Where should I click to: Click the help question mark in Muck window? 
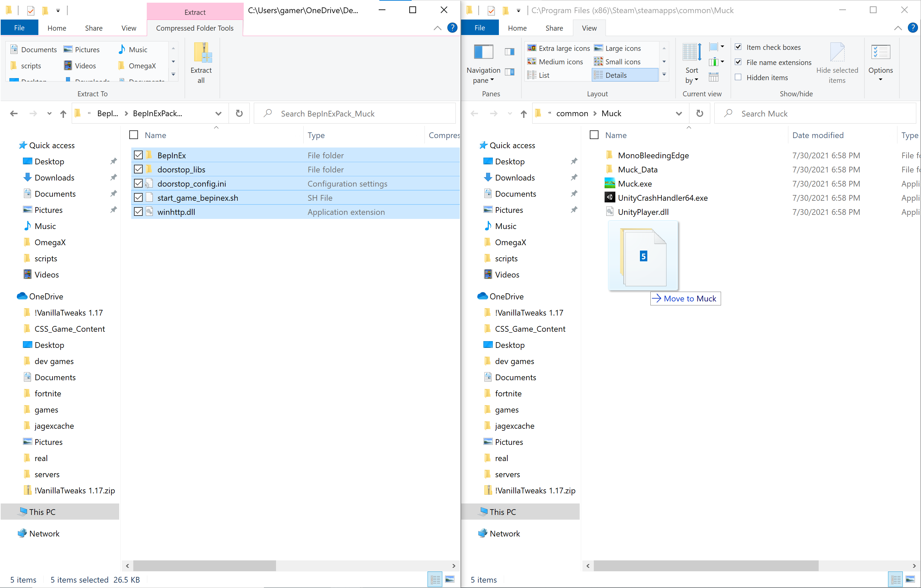point(913,28)
